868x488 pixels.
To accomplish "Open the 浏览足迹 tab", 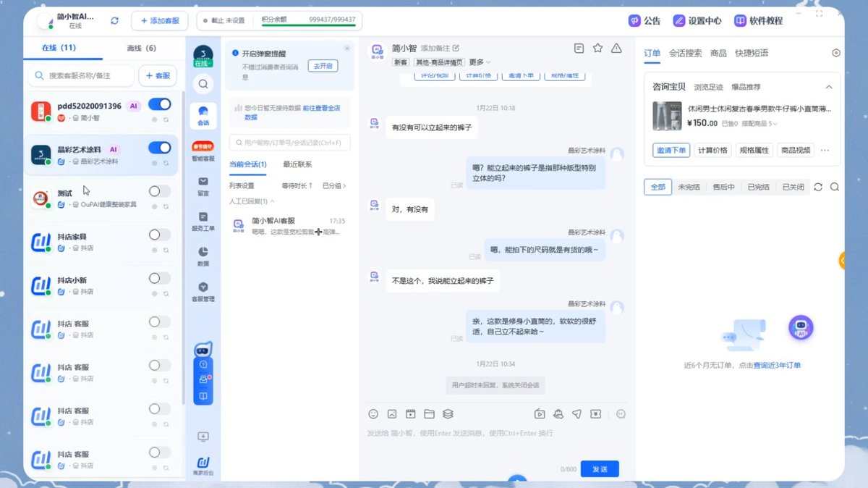I will 709,87.
